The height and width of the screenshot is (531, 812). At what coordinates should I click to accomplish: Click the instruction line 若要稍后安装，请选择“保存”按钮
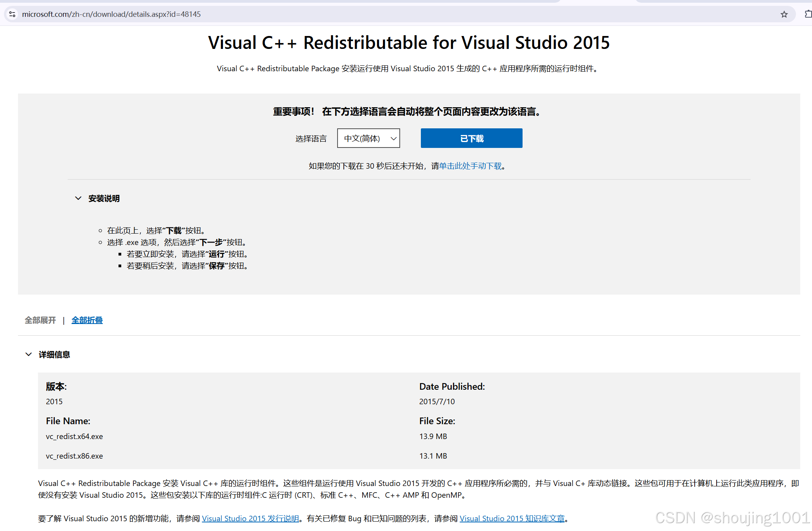[187, 266]
